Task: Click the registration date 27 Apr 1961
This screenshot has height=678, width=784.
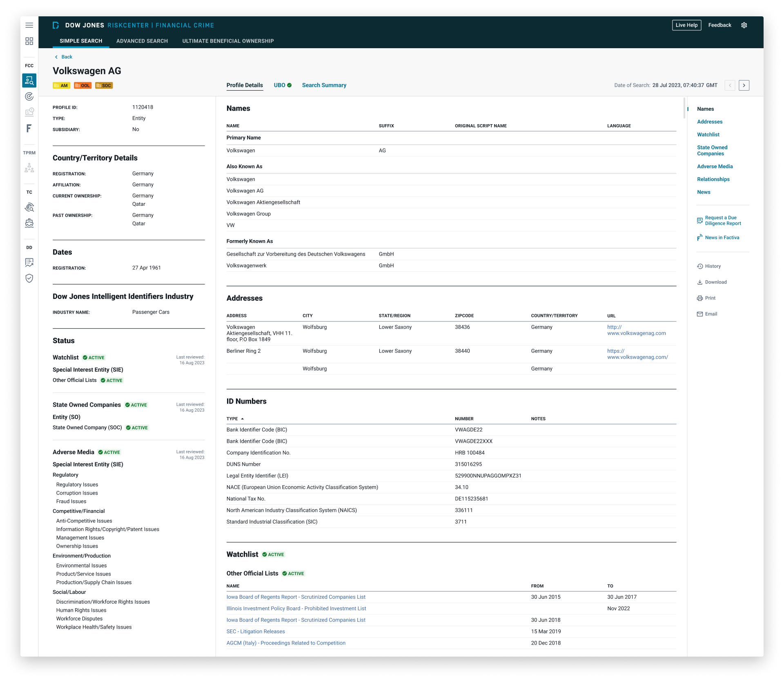Action: [146, 268]
